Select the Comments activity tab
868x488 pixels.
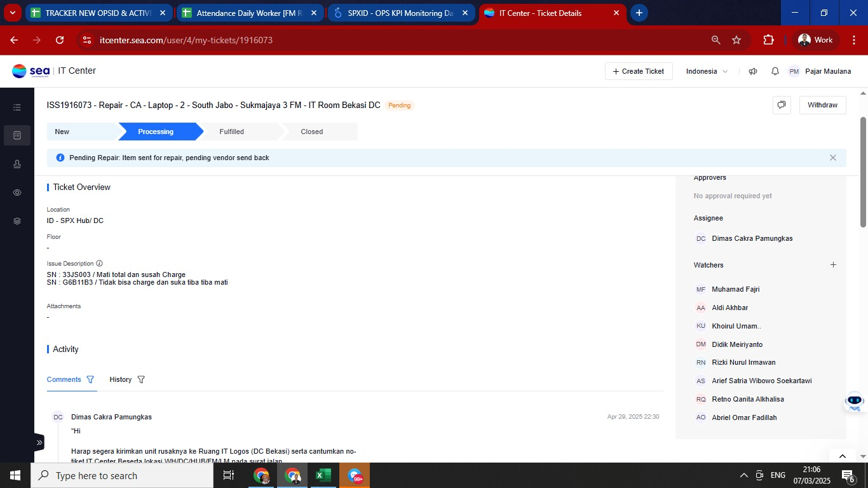[64, 379]
